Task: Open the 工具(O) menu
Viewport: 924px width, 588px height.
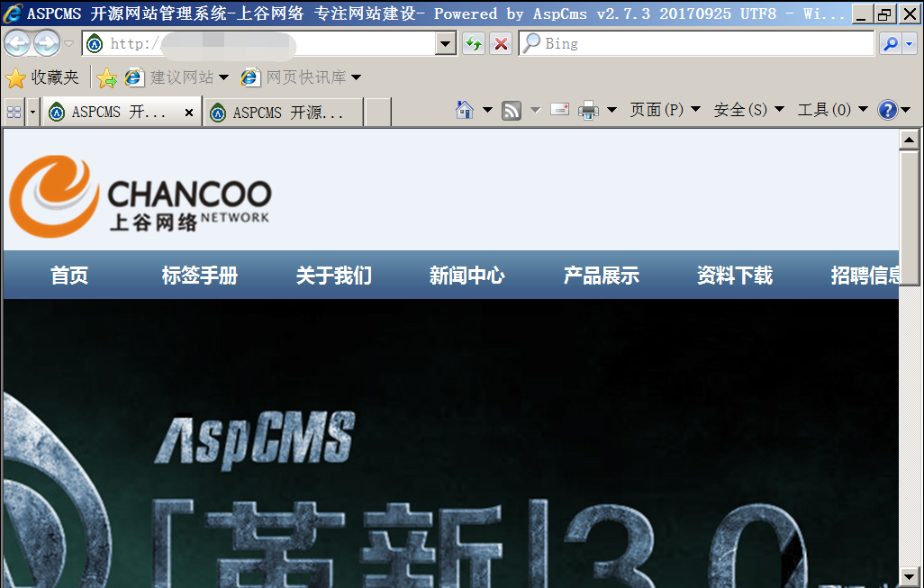Action: pyautogui.click(x=833, y=110)
